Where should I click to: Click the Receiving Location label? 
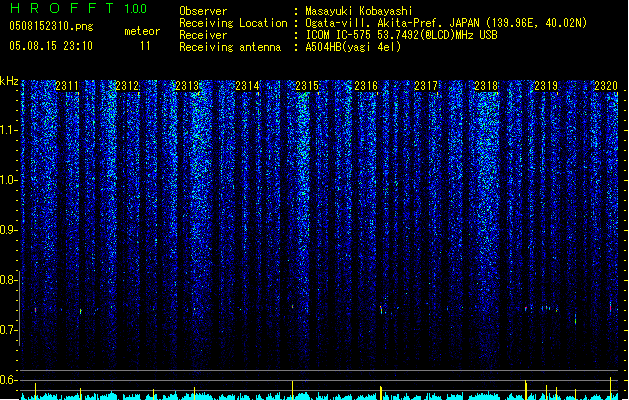coord(233,23)
